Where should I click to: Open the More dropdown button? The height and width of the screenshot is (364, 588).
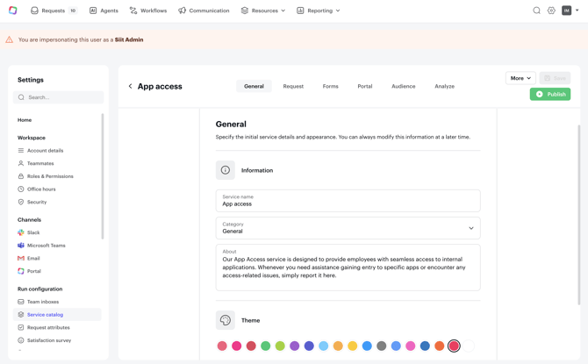(x=520, y=78)
